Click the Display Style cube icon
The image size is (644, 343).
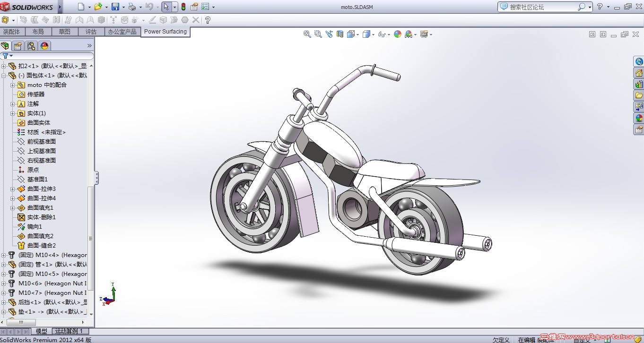coord(366,34)
